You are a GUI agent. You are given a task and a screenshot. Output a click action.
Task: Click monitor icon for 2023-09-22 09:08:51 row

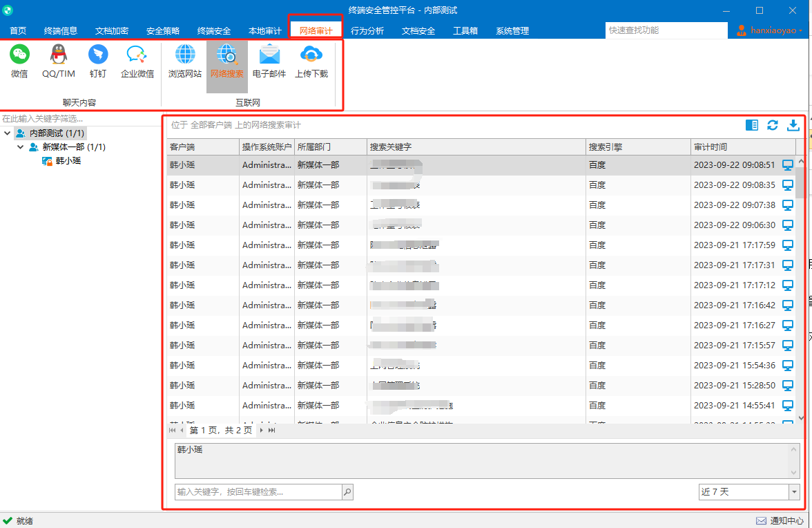pos(788,164)
